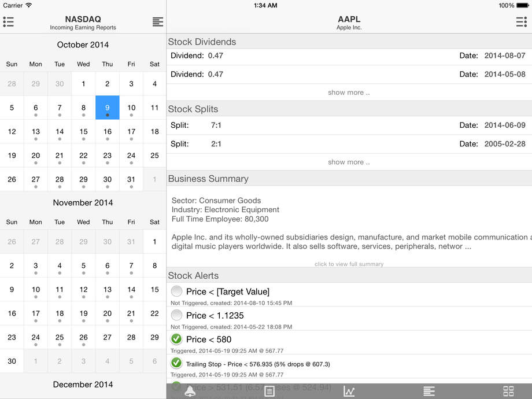This screenshot has height=399, width=532.
Task: Select October 6 in calendar
Action: (36, 108)
